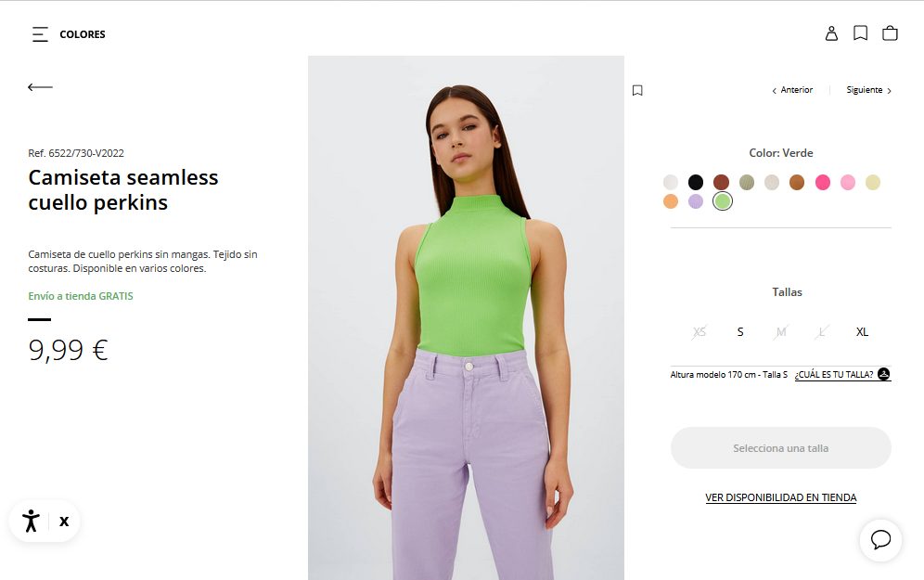Screen dimensions: 924x580
Task: Select size S
Action: (740, 332)
